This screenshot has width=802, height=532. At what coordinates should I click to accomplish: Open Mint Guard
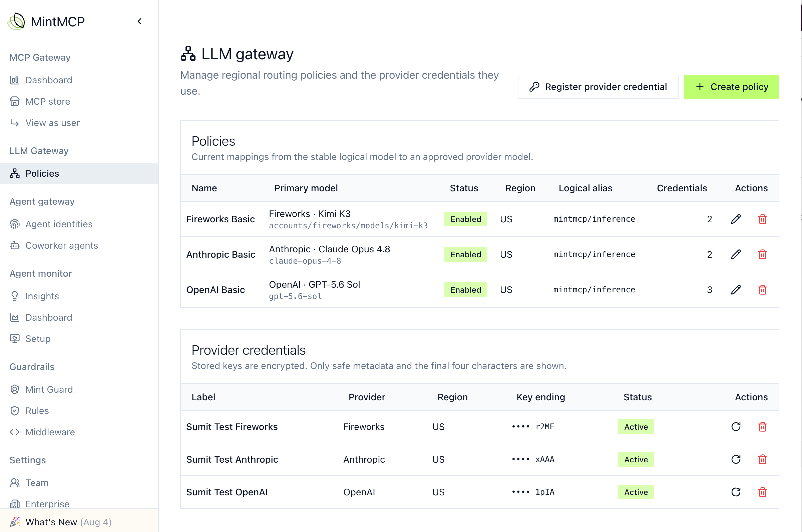pos(49,389)
